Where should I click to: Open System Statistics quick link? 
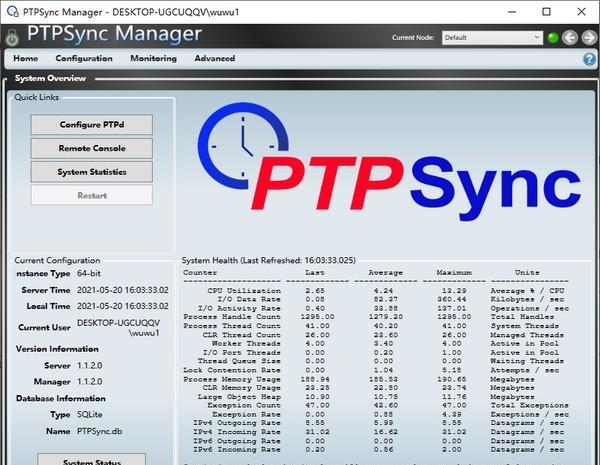click(92, 172)
